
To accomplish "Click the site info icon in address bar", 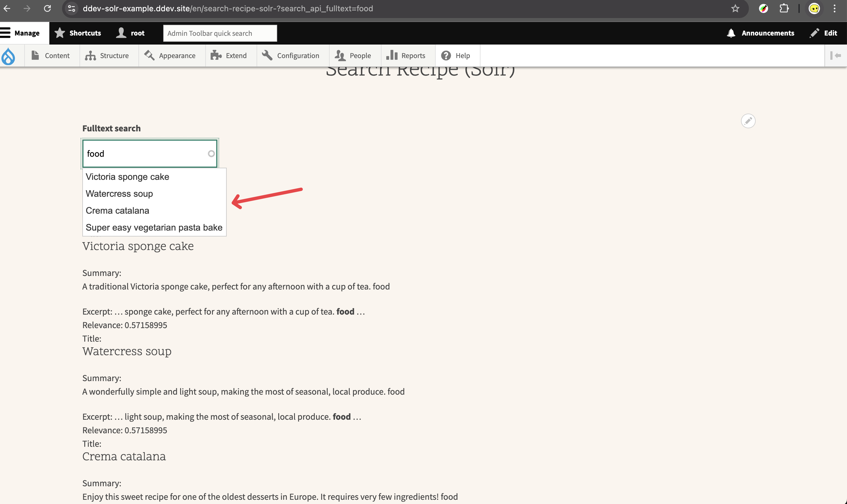I will [72, 8].
